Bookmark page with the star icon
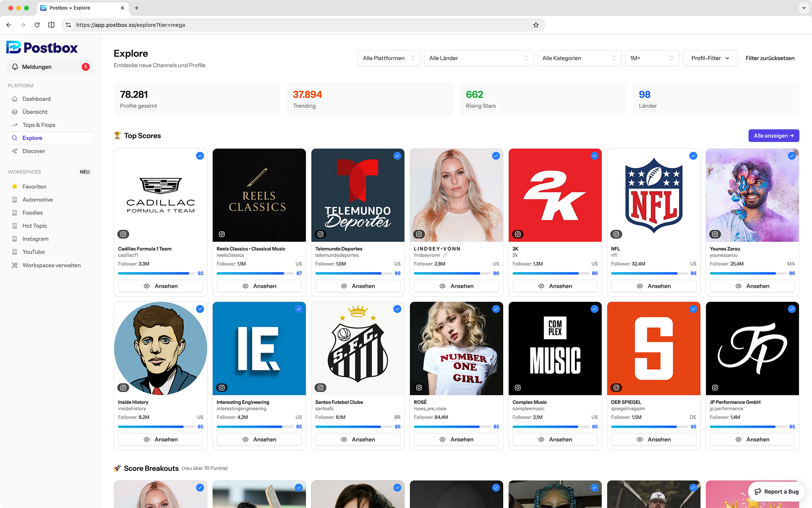 point(536,25)
